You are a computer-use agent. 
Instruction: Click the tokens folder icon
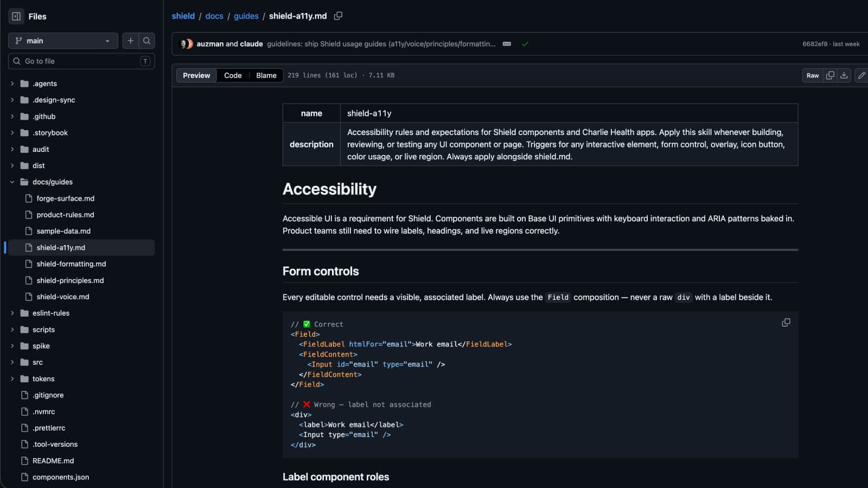24,378
